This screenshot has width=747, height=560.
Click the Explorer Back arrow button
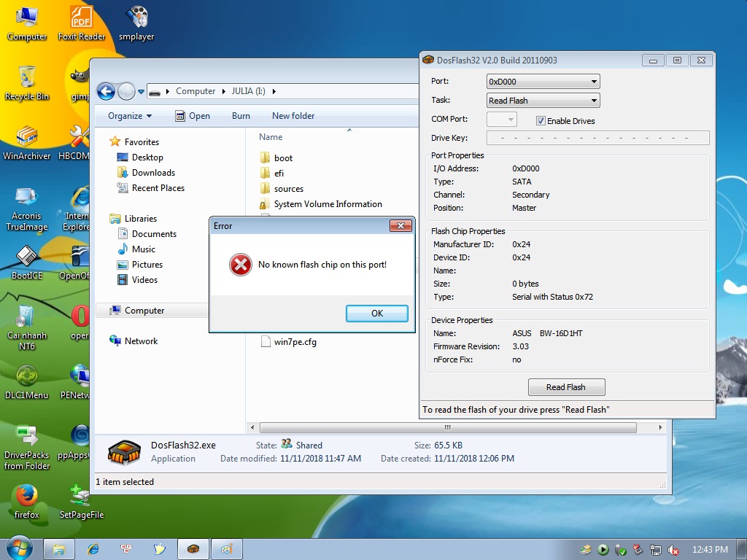tap(107, 91)
